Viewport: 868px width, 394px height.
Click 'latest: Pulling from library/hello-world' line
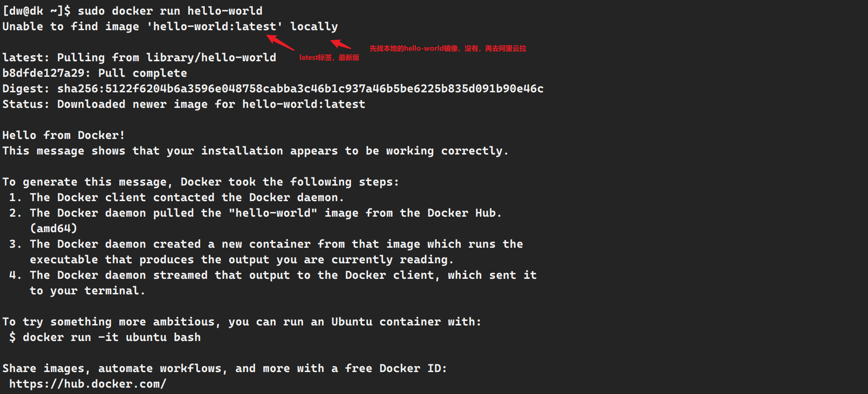pyautogui.click(x=139, y=58)
